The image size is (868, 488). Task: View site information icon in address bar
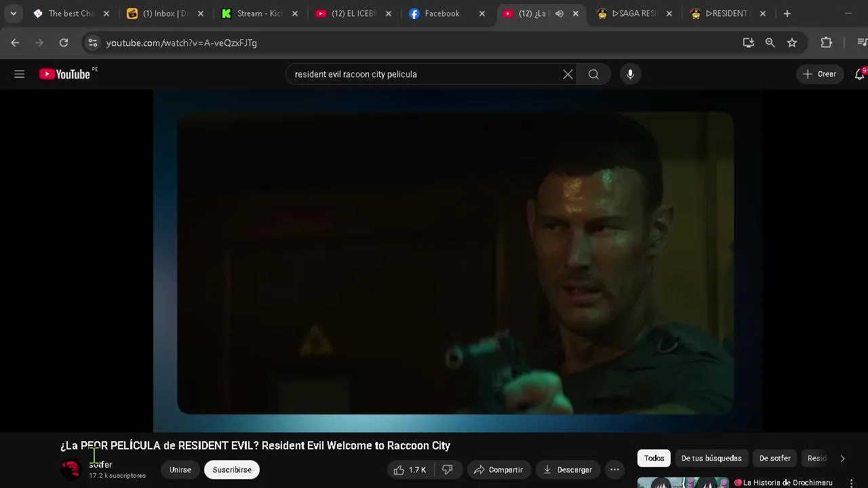coord(93,43)
